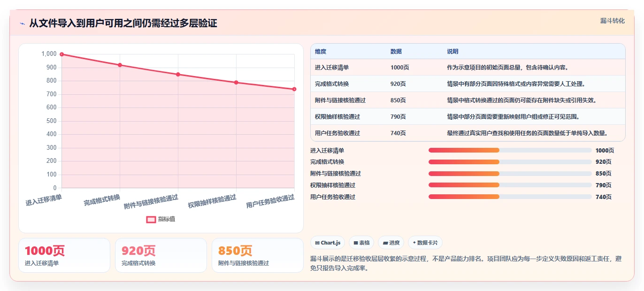Select the 表格 tag chip
The width and height of the screenshot is (644, 291).
pos(361,243)
